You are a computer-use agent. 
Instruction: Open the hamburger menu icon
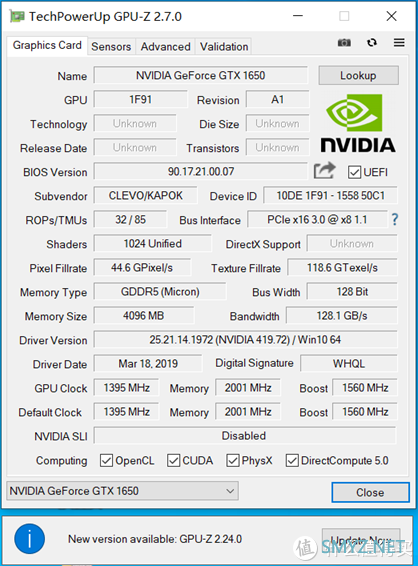pos(399,43)
